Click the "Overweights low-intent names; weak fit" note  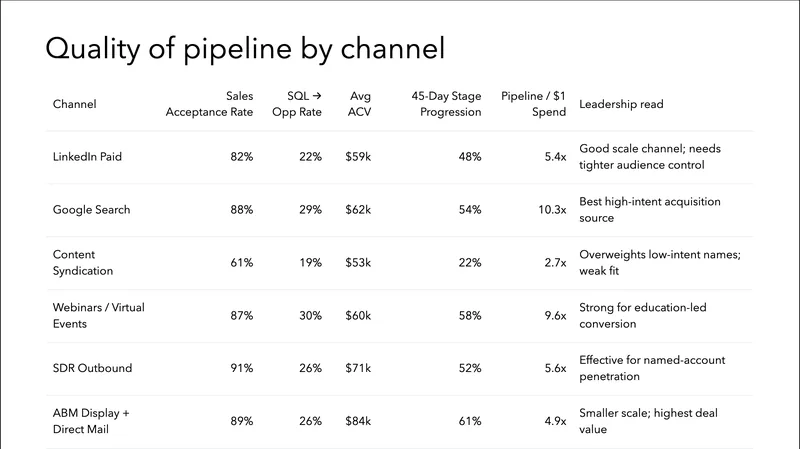click(659, 263)
